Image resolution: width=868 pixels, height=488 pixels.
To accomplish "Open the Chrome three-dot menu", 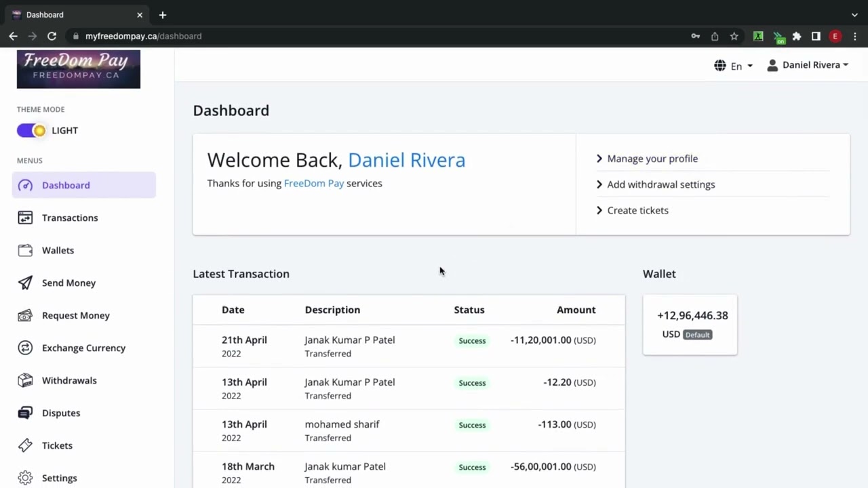I will tap(854, 36).
